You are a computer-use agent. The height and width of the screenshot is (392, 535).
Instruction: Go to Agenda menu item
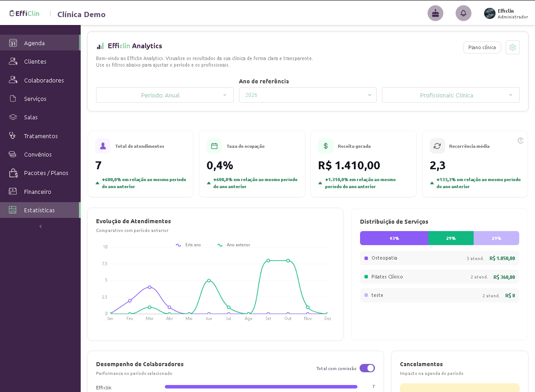tap(40, 43)
